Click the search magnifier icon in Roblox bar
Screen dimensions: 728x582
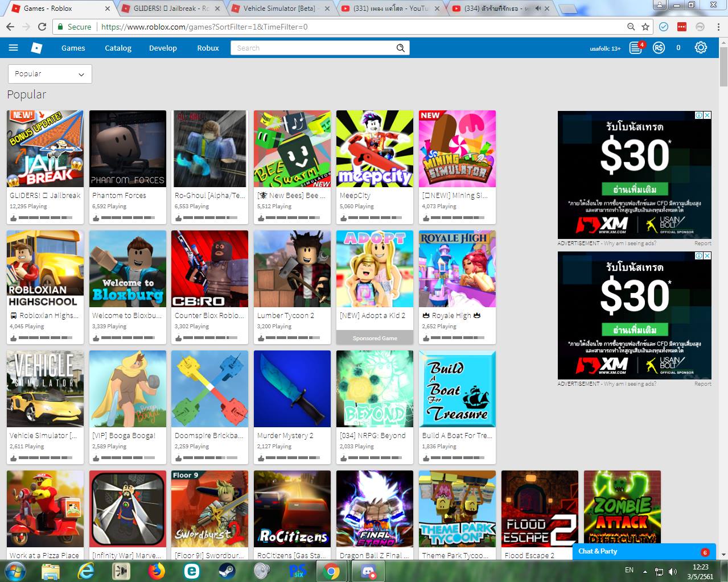401,48
